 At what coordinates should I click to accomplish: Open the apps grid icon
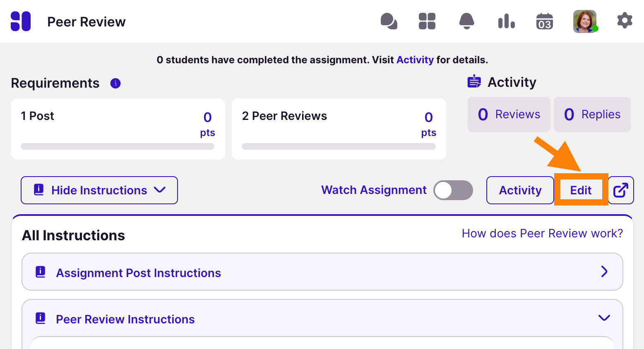(427, 22)
